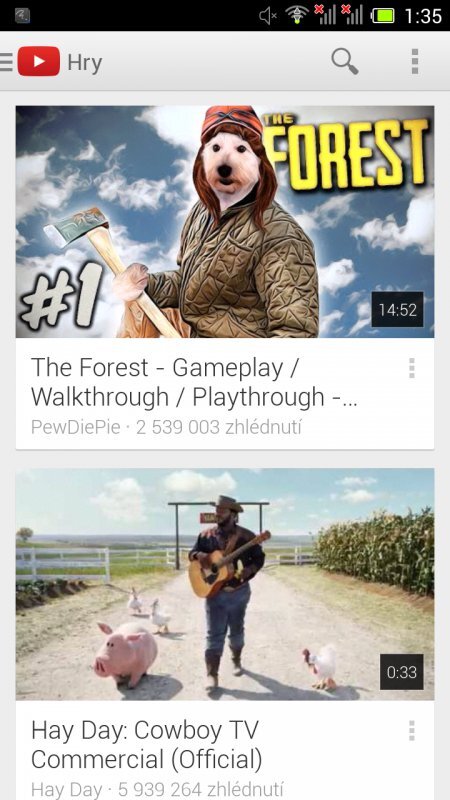Play The Forest video thumbnail
The width and height of the screenshot is (450, 800).
coord(225,221)
